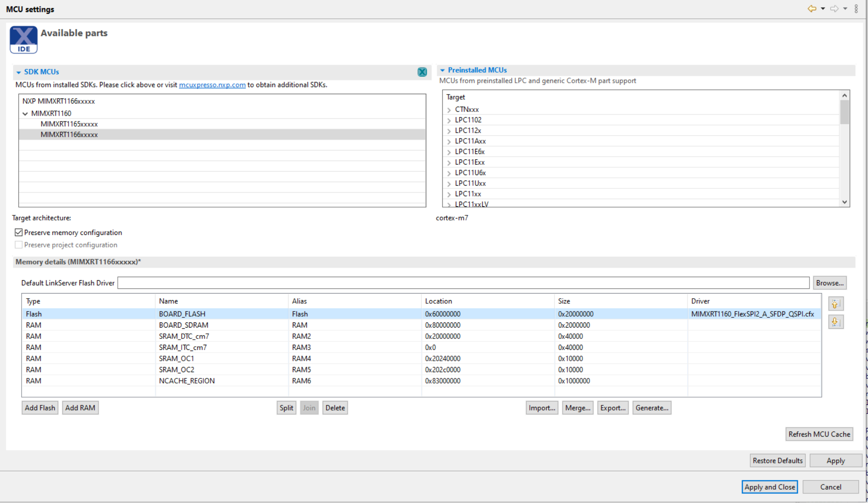This screenshot has height=503, width=868.
Task: Click the Refresh MCU Cache button
Action: click(819, 434)
